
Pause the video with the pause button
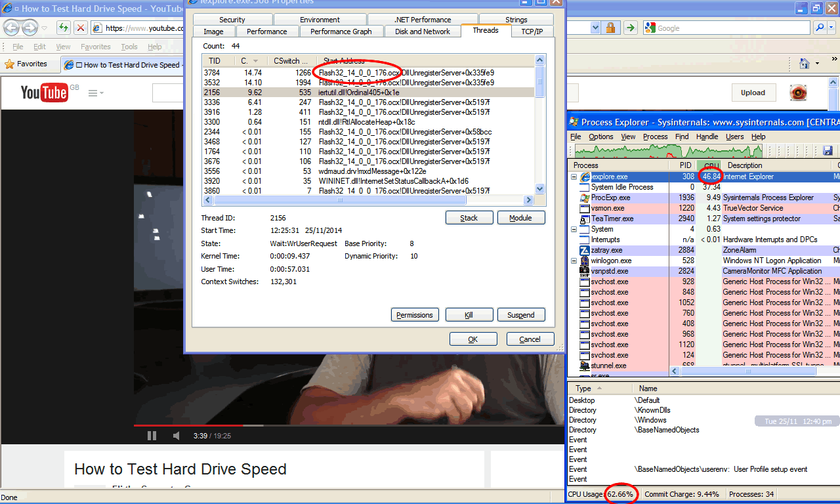click(x=152, y=436)
